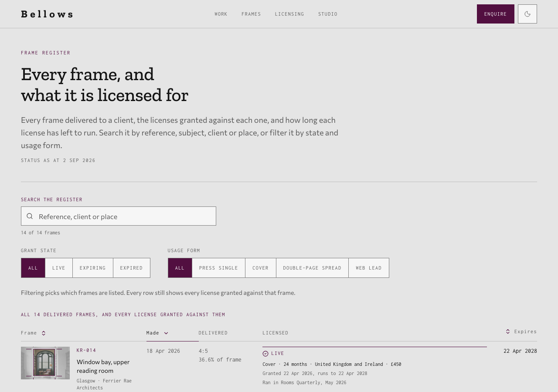Open the Frames nav item
This screenshot has width=558, height=392.
(251, 14)
